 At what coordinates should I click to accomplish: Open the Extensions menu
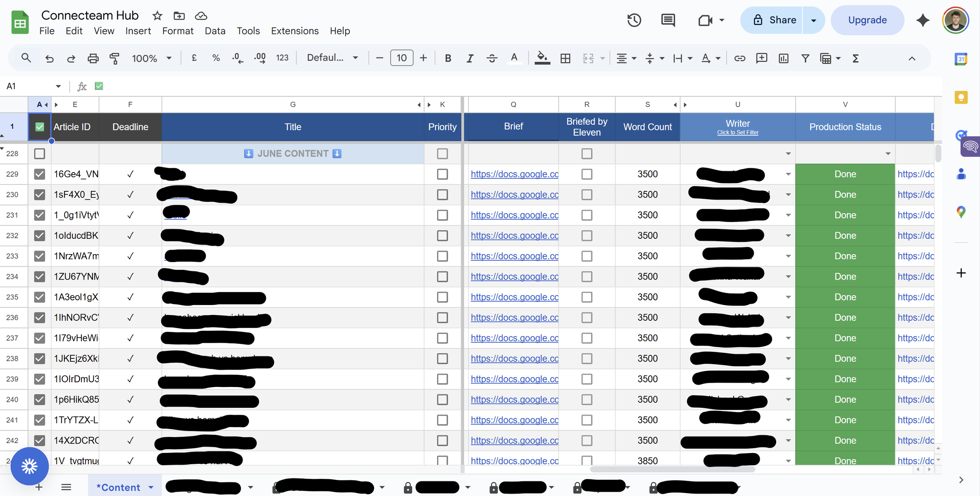pyautogui.click(x=294, y=31)
